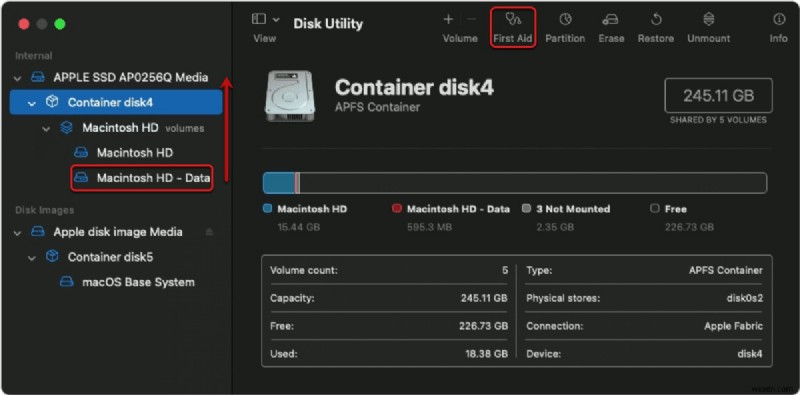Collapse APPLE SSD AP0256Q Media tree
800x395 pixels.
pyautogui.click(x=18, y=78)
